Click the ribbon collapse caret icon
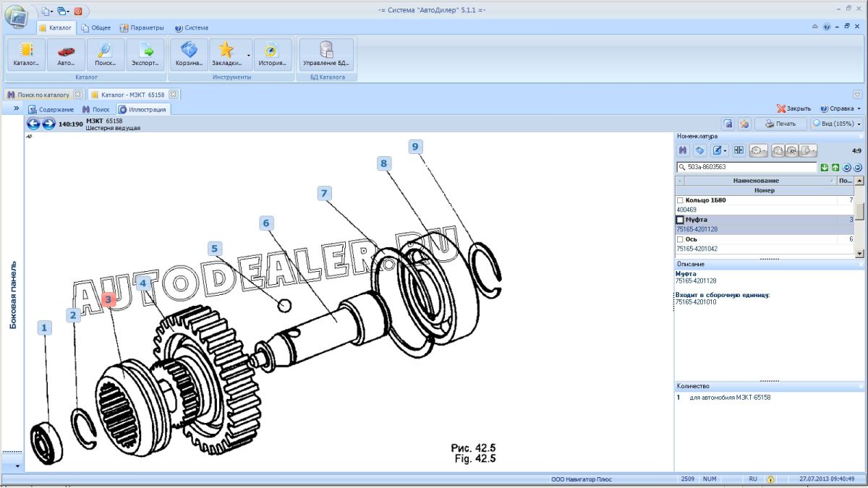This screenshot has height=488, width=868. pos(814,27)
